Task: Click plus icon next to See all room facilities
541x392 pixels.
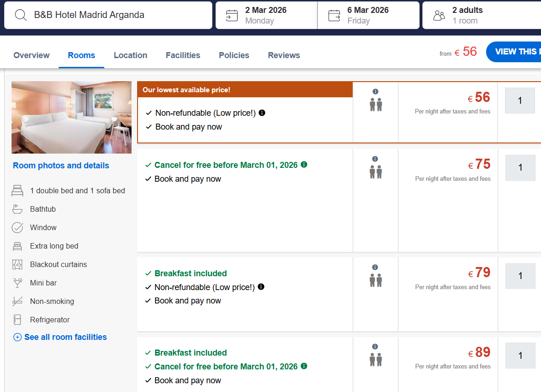Action: (18, 337)
